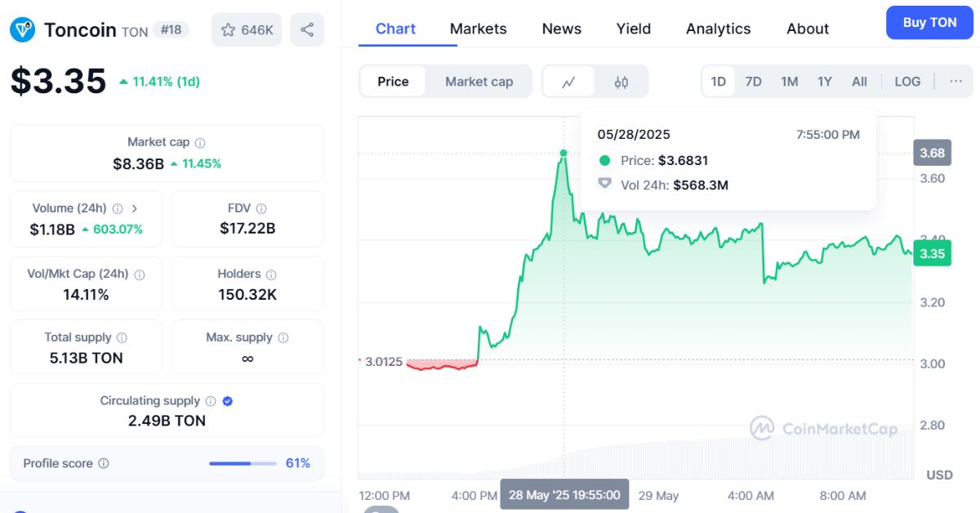Open FDV info icon
The width and height of the screenshot is (980, 513).
[262, 208]
